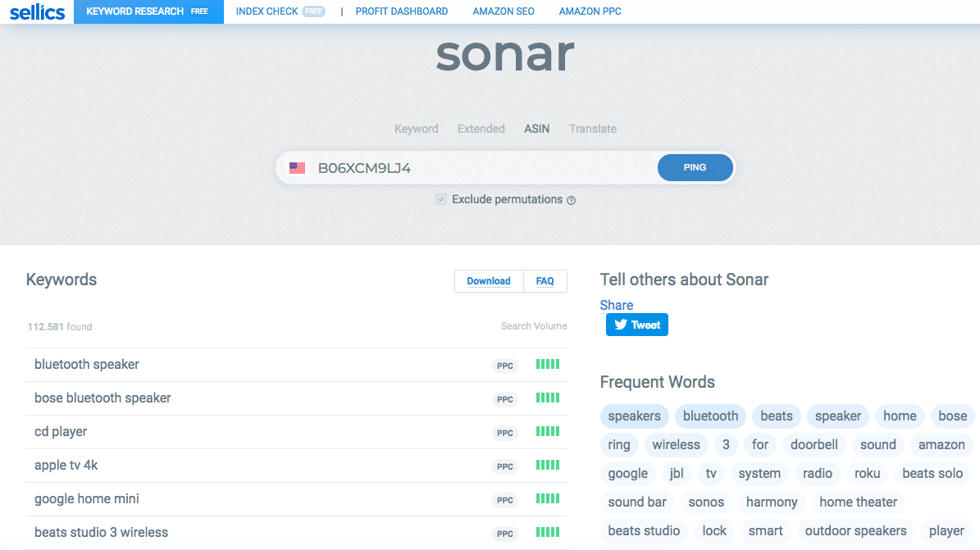The image size is (980, 550).
Task: Click the 'home theater' frequent word tag
Action: (x=858, y=502)
